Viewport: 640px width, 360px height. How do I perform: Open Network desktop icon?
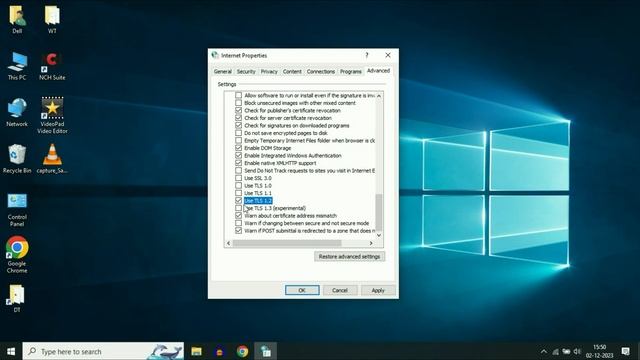pos(17,113)
